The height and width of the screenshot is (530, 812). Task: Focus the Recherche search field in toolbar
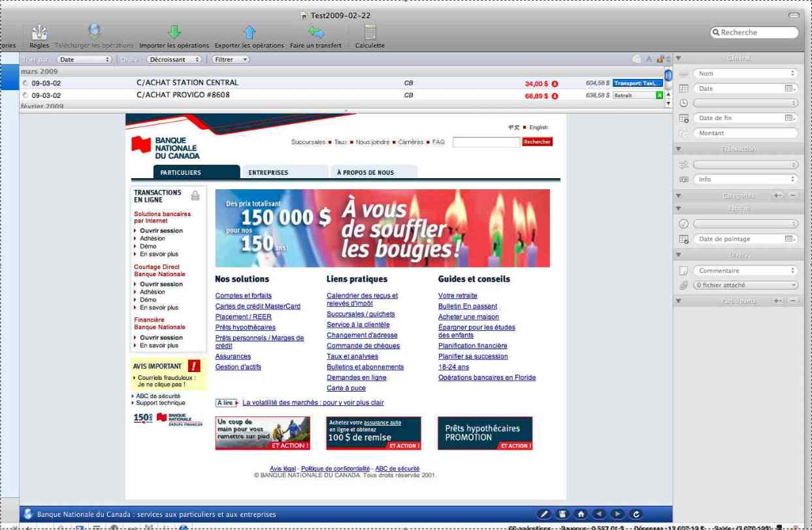[755, 32]
